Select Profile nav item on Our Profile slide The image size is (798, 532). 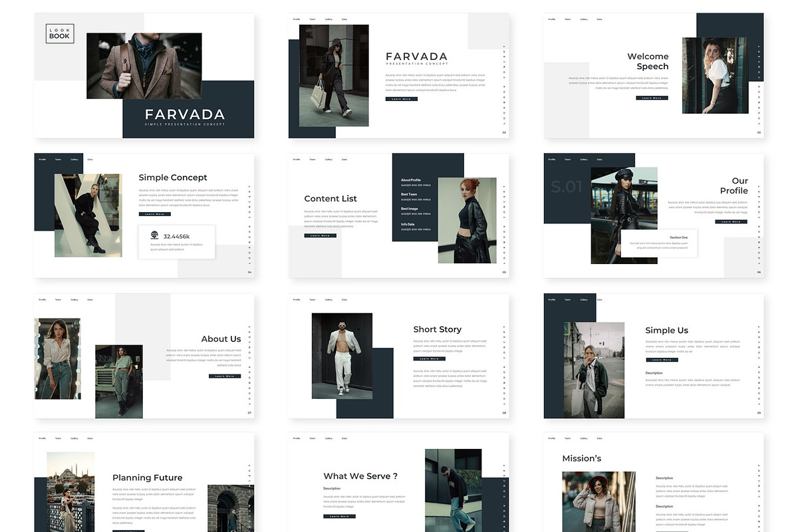(552, 160)
